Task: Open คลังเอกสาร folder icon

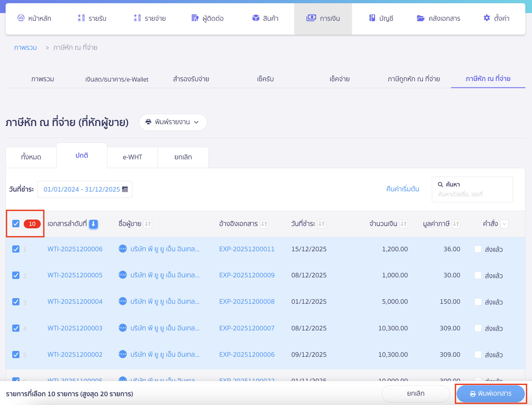Action: coord(420,18)
